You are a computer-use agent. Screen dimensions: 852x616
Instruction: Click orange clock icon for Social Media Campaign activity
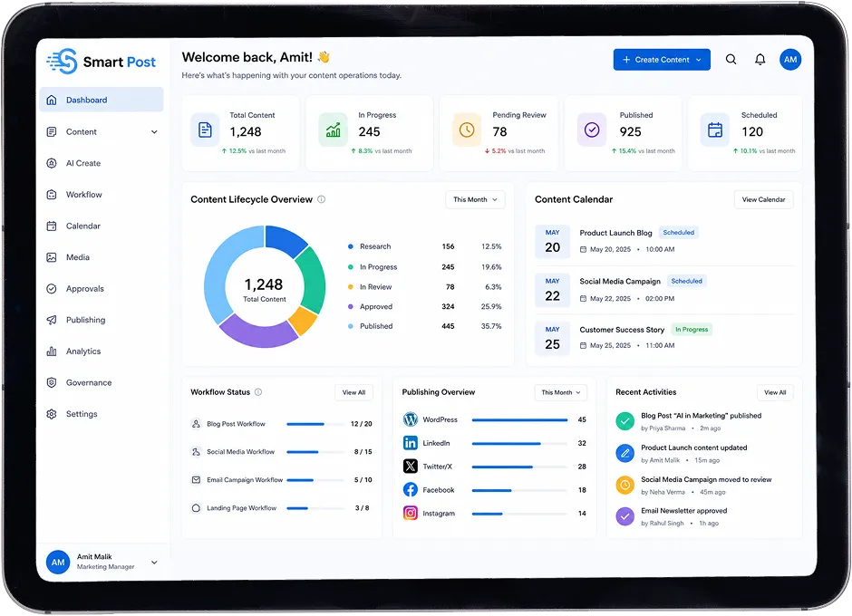624,485
